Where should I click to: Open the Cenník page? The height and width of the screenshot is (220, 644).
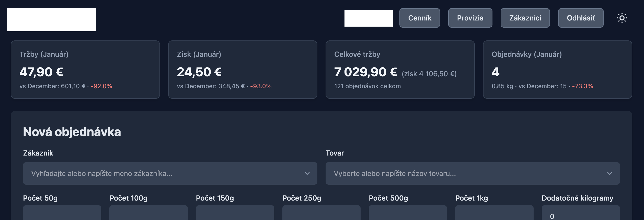(x=419, y=18)
